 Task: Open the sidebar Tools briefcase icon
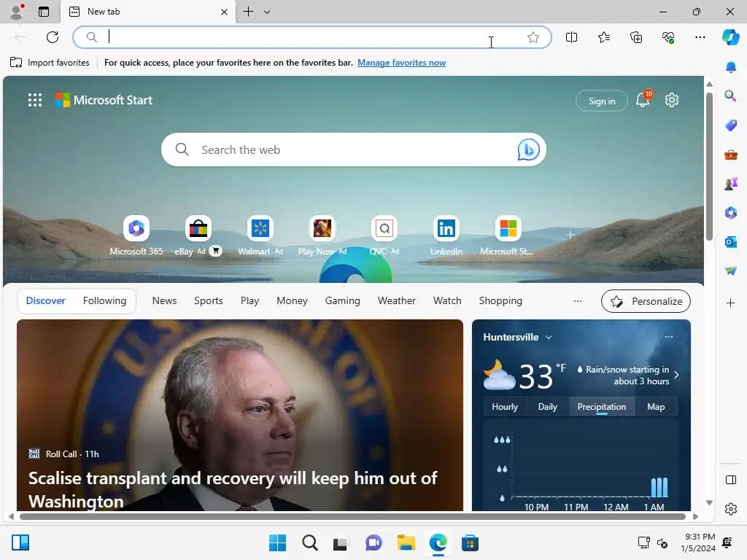[730, 155]
